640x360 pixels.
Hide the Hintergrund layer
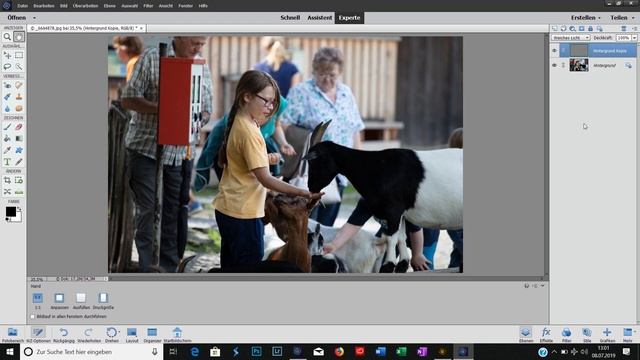[x=554, y=65]
